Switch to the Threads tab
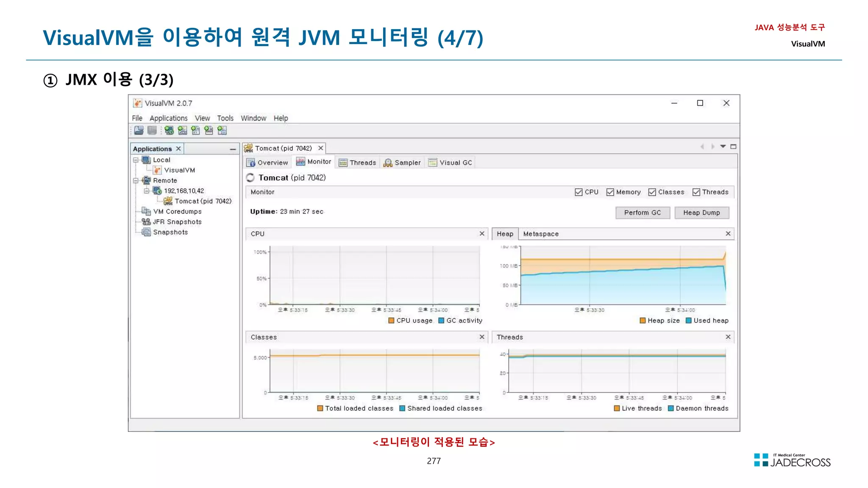The width and height of the screenshot is (868, 488). (x=357, y=163)
